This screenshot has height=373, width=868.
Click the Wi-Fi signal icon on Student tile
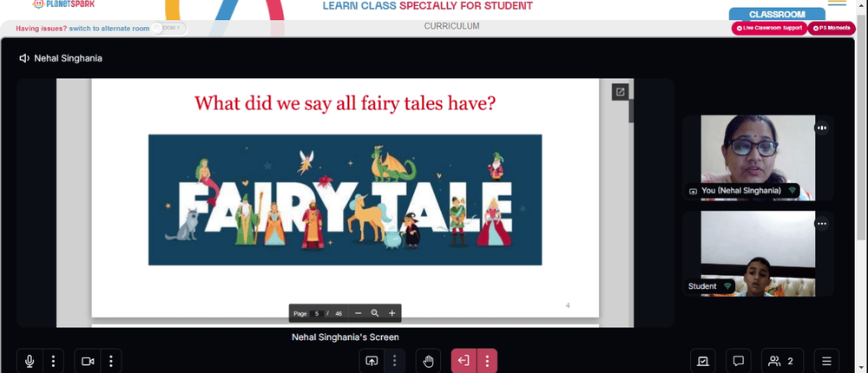(x=727, y=286)
